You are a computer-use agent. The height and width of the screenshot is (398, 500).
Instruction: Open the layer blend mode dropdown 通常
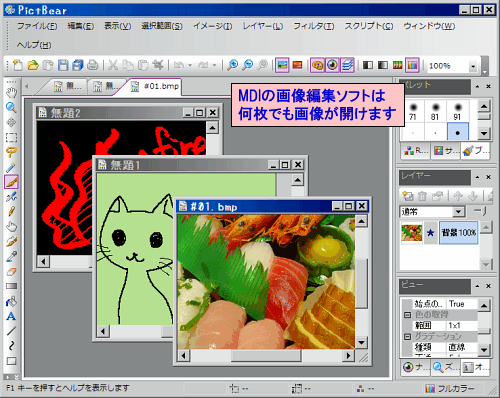(459, 212)
